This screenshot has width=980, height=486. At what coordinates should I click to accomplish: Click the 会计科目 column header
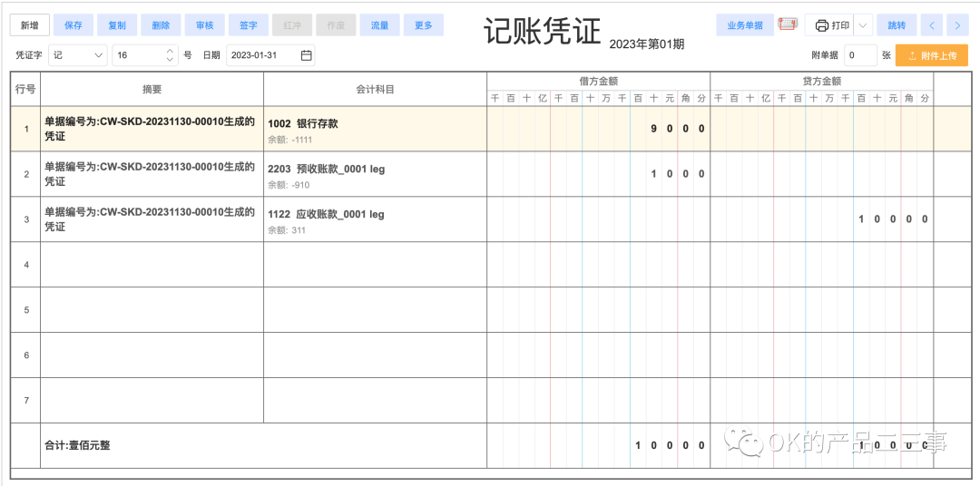pos(375,90)
